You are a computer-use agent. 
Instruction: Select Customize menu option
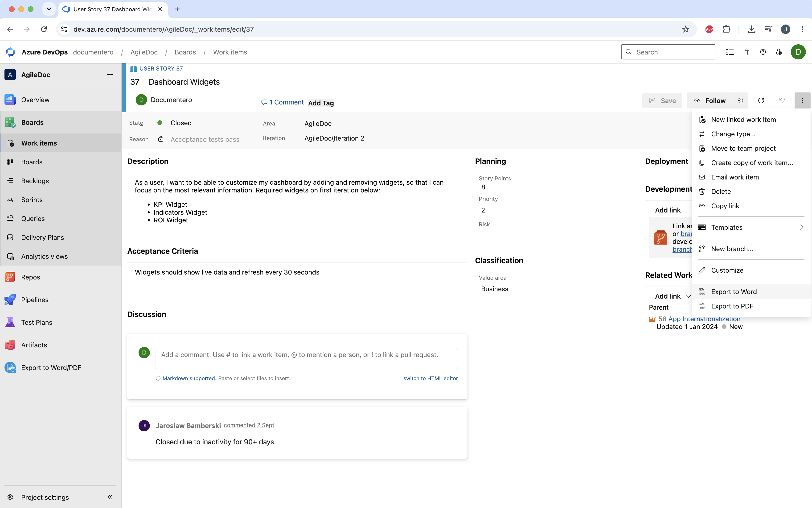click(x=751, y=271)
